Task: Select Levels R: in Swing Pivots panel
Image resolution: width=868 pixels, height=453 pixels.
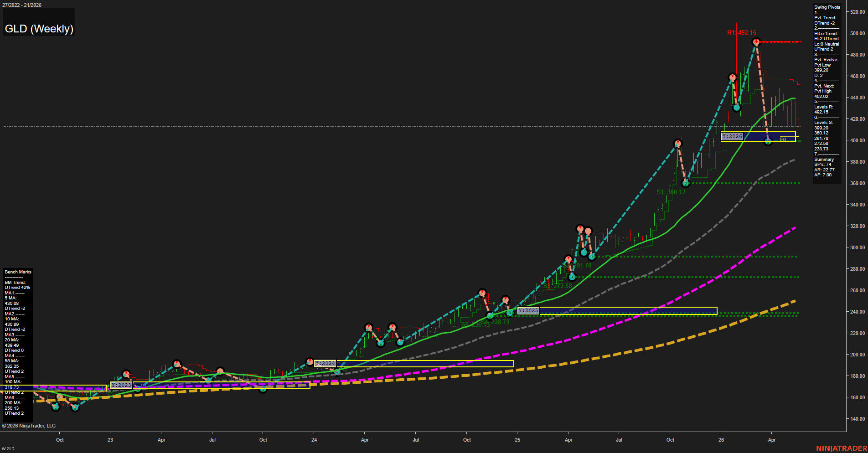Action: [824, 107]
